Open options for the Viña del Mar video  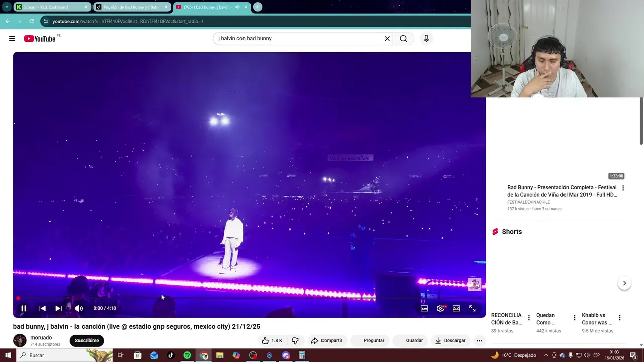(x=623, y=188)
